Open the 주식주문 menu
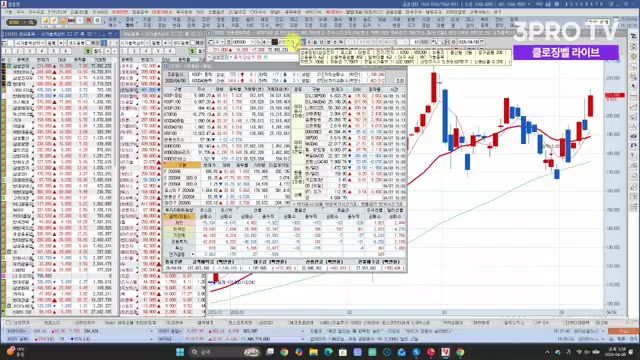The height and width of the screenshot is (360, 640). click(36, 12)
